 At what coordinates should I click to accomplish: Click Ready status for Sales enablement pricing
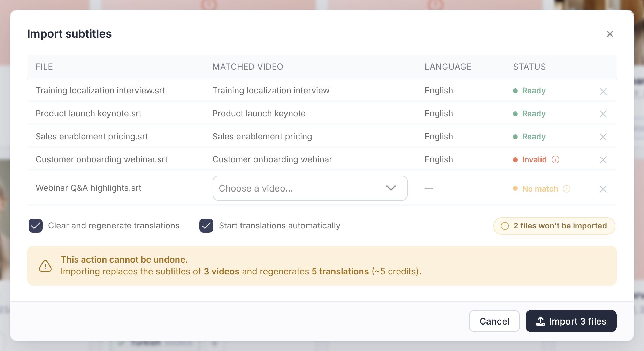pyautogui.click(x=534, y=136)
